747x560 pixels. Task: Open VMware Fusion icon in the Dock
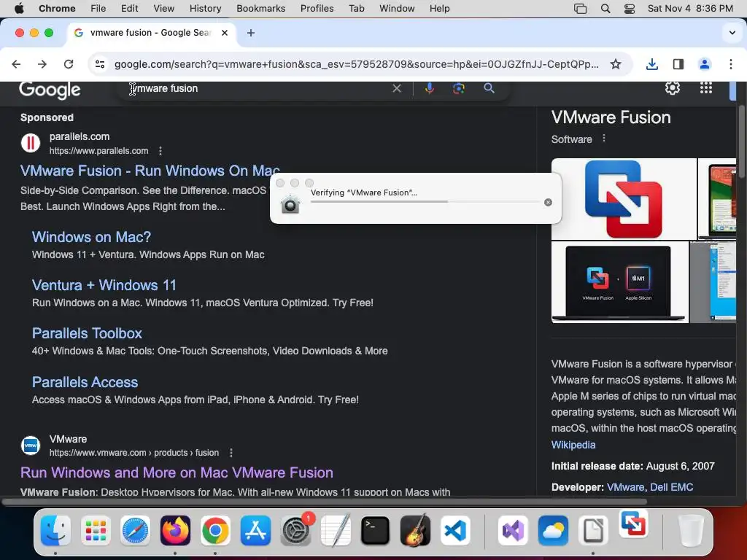pos(634,524)
